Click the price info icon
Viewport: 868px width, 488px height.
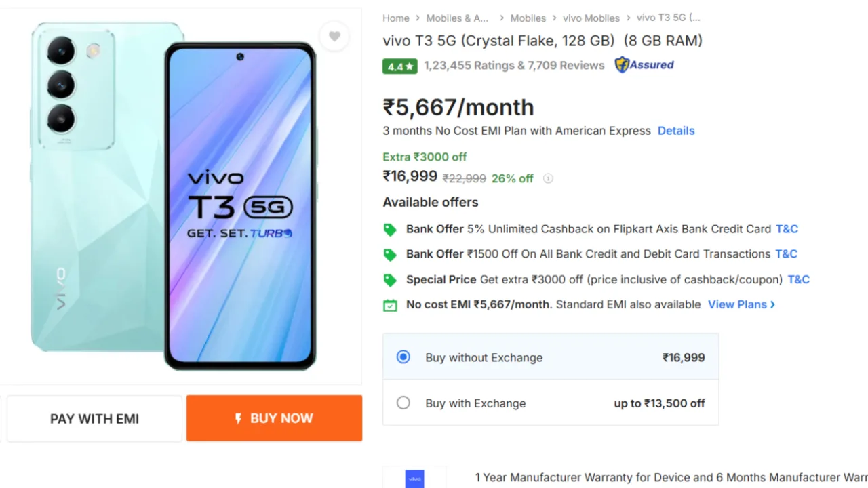coord(548,179)
